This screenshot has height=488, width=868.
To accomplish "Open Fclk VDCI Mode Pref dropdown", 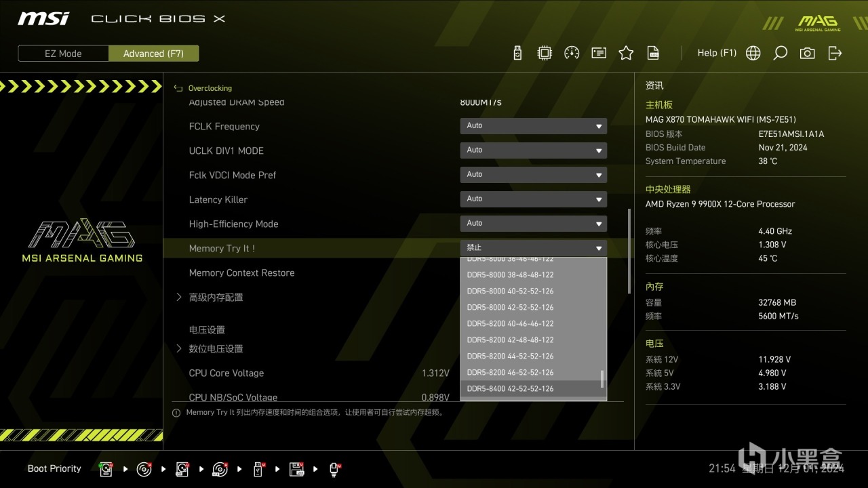I will click(534, 175).
